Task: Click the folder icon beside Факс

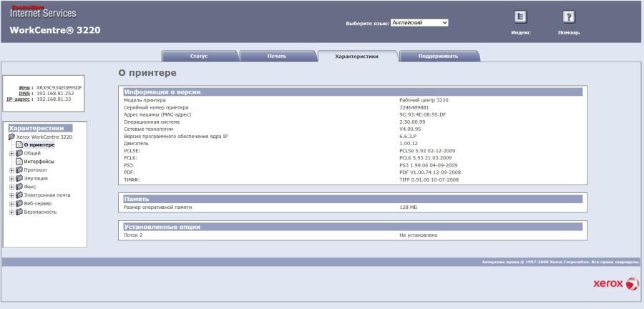Action: tap(19, 187)
